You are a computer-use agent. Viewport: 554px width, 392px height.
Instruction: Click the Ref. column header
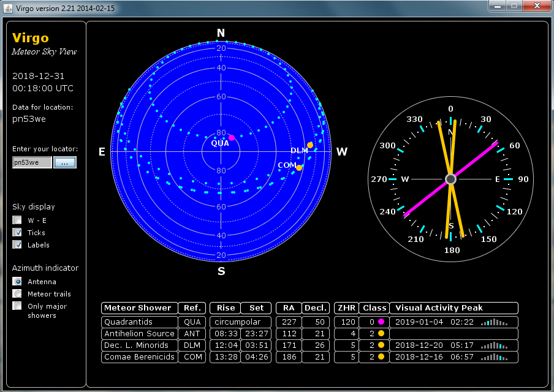[x=192, y=308]
